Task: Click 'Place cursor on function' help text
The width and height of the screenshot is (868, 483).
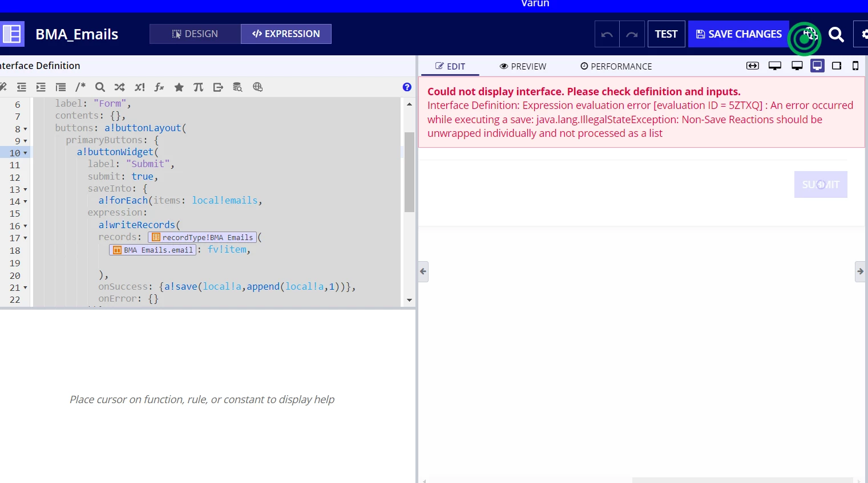Action: pyautogui.click(x=202, y=399)
